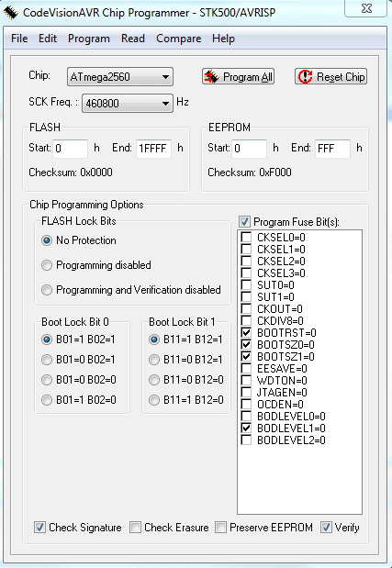Click the CodeVisionAVR title bar chip icon
392x568 pixels.
(11, 13)
